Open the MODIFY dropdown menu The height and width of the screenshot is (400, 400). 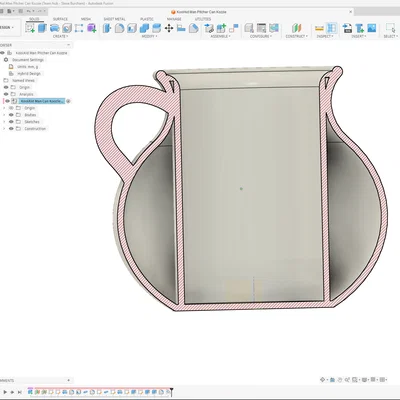(149, 36)
